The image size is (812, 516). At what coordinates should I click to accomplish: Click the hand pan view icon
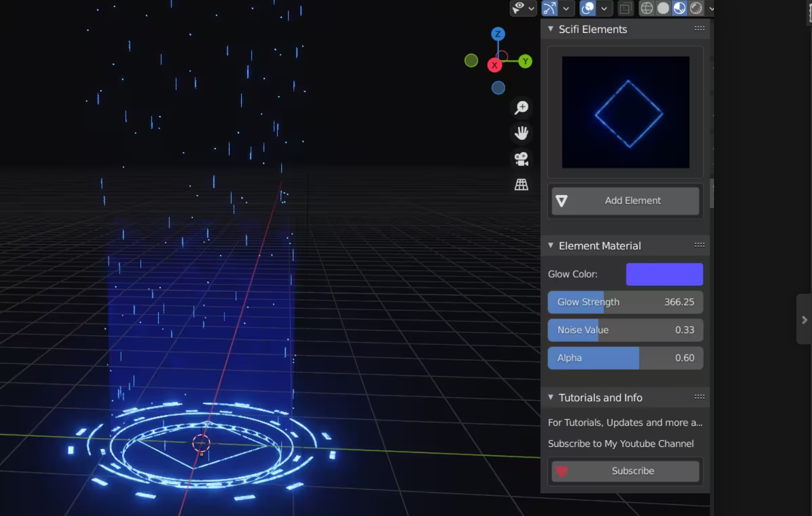521,133
